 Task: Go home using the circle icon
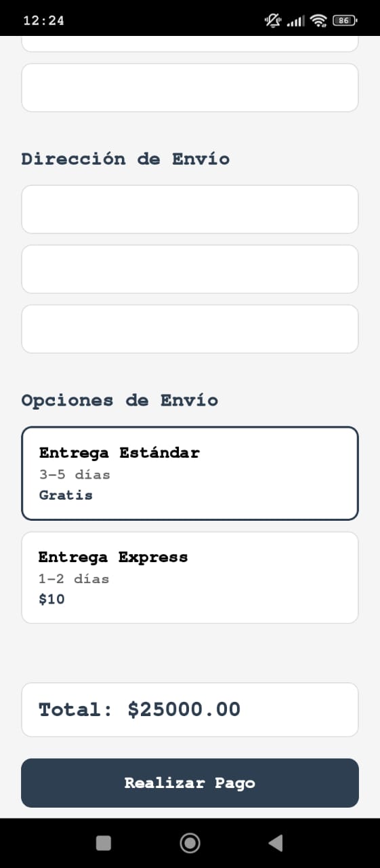[190, 843]
